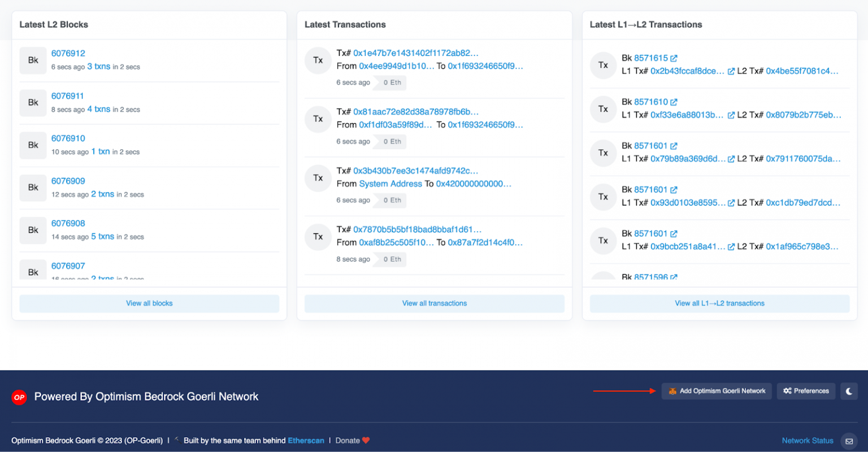The height and width of the screenshot is (452, 868).
Task: Click the Bk icon next to block 6076912
Action: pos(33,60)
